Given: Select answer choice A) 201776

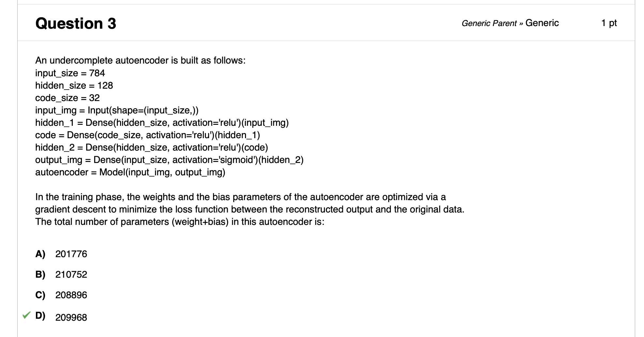Looking at the screenshot, I should click(71, 254).
